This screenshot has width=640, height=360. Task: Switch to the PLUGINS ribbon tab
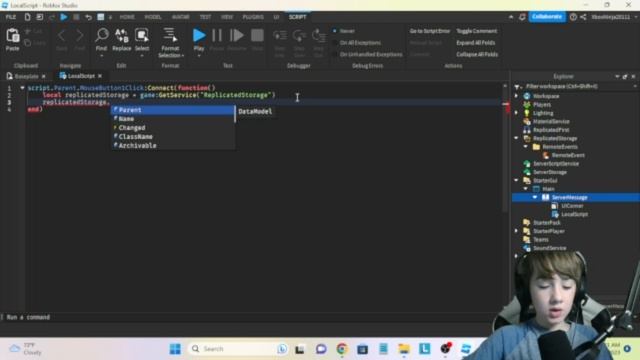pyautogui.click(x=253, y=17)
